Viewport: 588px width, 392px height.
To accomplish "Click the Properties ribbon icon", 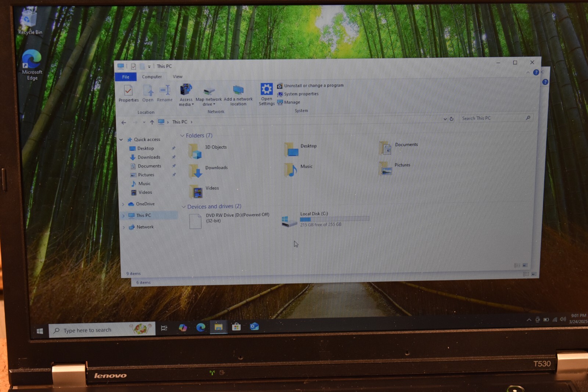I will (128, 93).
